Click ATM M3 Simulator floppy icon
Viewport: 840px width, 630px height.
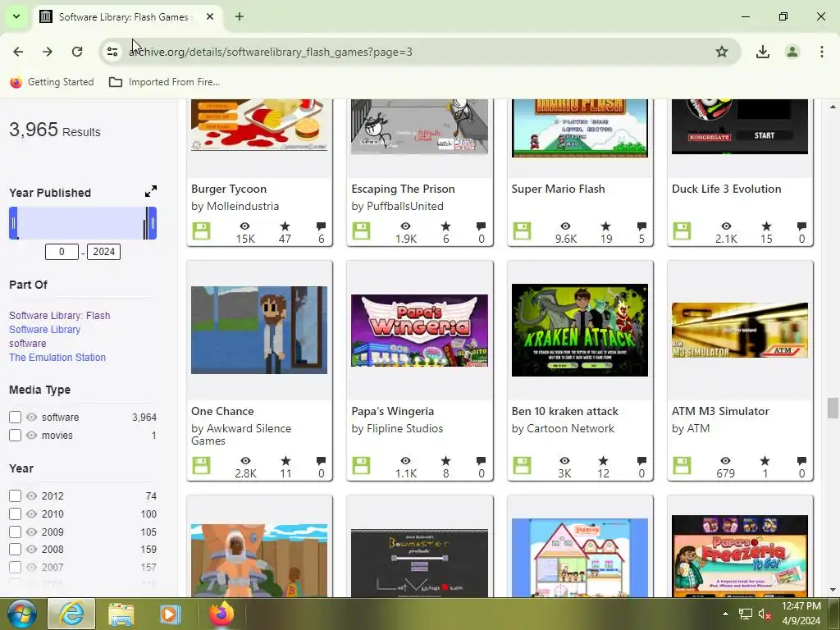click(682, 466)
